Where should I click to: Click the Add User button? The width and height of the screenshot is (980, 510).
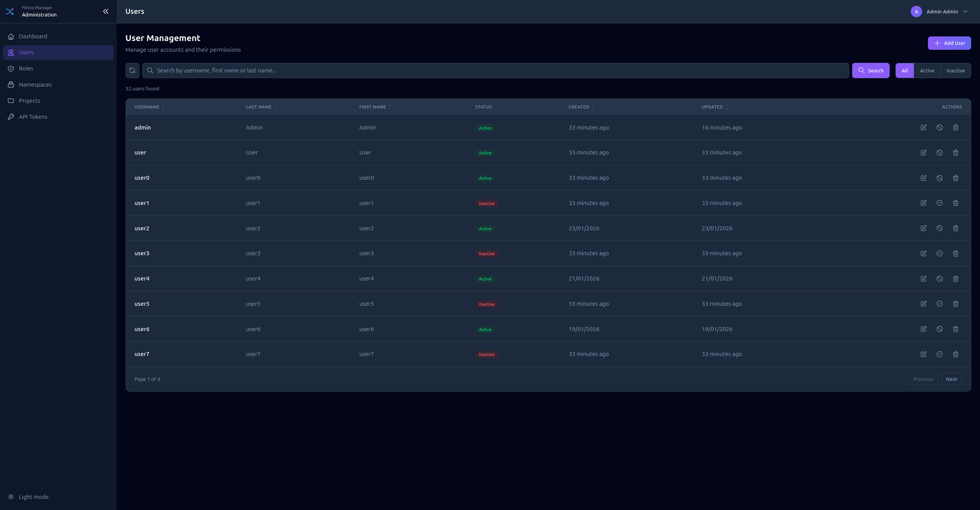click(949, 43)
